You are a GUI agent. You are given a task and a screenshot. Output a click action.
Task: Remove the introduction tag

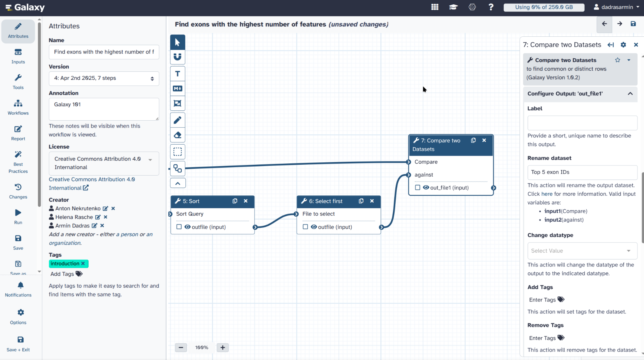click(83, 263)
